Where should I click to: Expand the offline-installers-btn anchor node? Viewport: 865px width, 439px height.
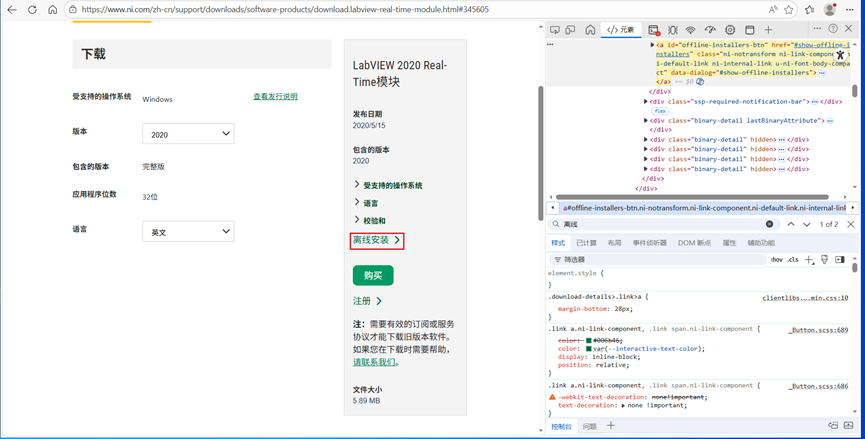click(x=652, y=45)
